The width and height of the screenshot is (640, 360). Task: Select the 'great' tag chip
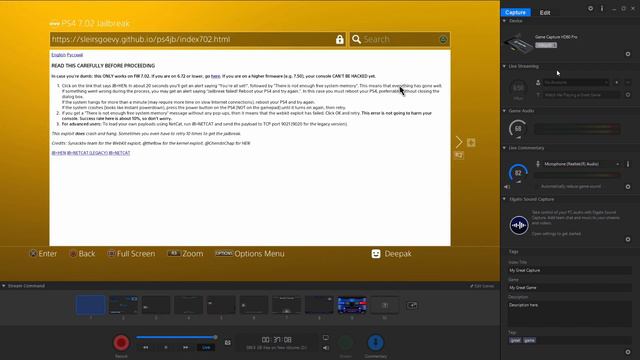point(515,340)
